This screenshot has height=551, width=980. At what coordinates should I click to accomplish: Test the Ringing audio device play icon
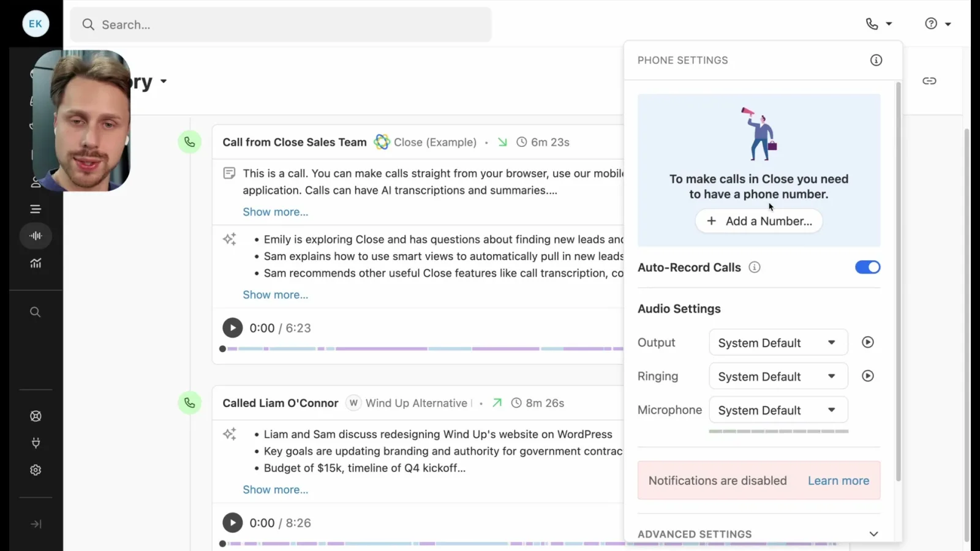868,376
